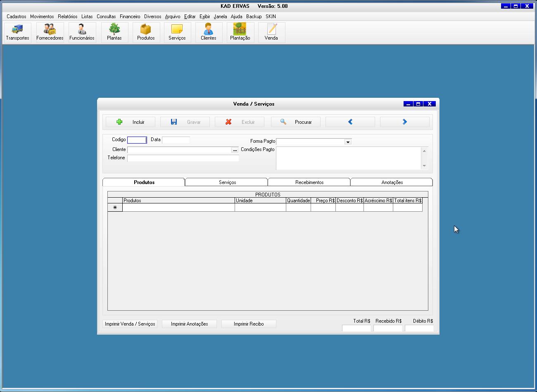
Task: Click the Gravar save button
Action: coord(185,122)
